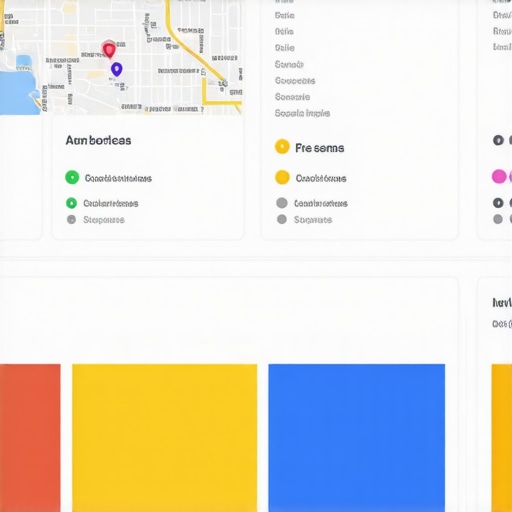This screenshot has height=512, width=512.
Task: Click the yellow circle icon beside Pre sems
Action: point(282,147)
